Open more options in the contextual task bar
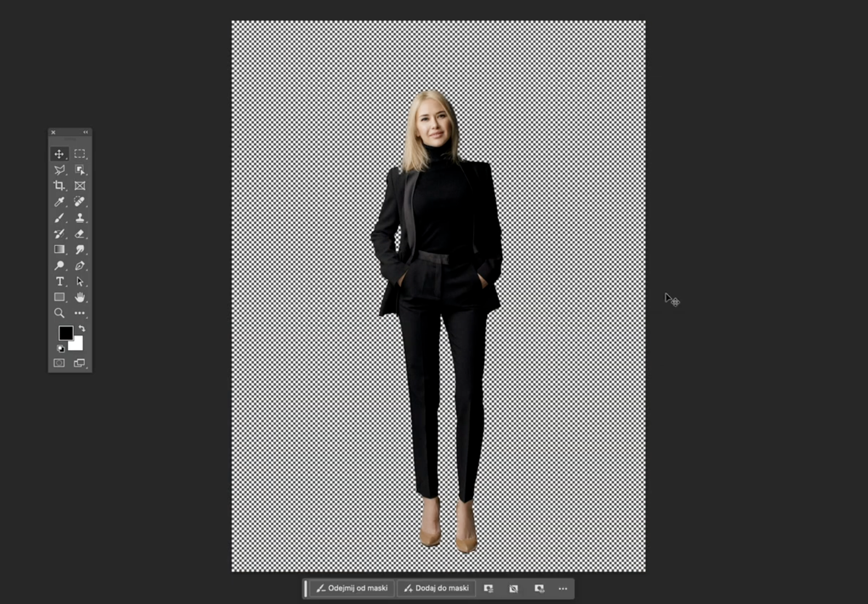868x604 pixels. 563,589
